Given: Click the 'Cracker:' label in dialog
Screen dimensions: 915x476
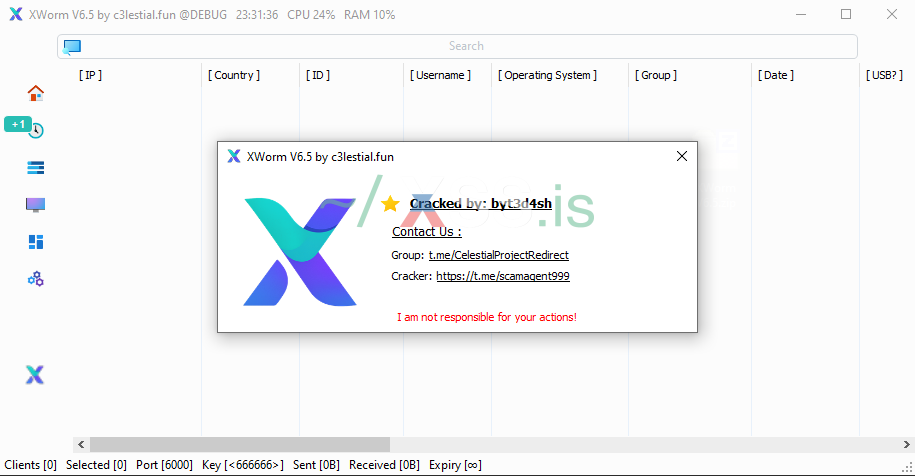Looking at the screenshot, I should pyautogui.click(x=411, y=276).
